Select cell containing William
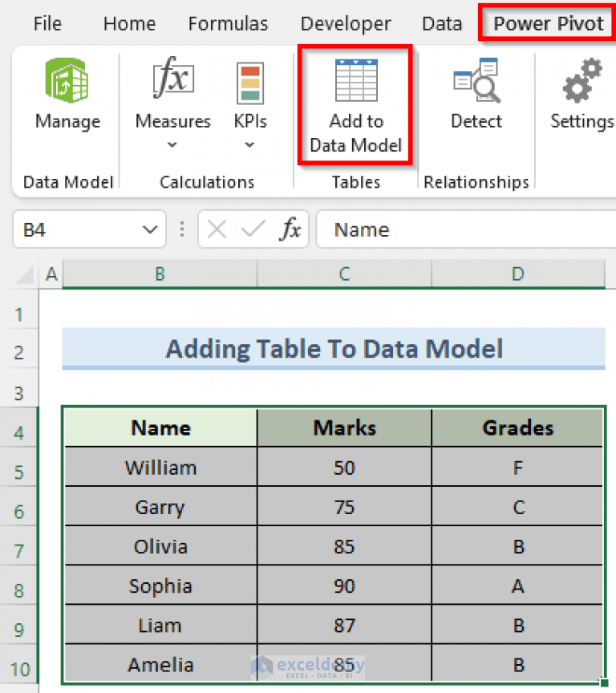The width and height of the screenshot is (616, 693). [159, 467]
